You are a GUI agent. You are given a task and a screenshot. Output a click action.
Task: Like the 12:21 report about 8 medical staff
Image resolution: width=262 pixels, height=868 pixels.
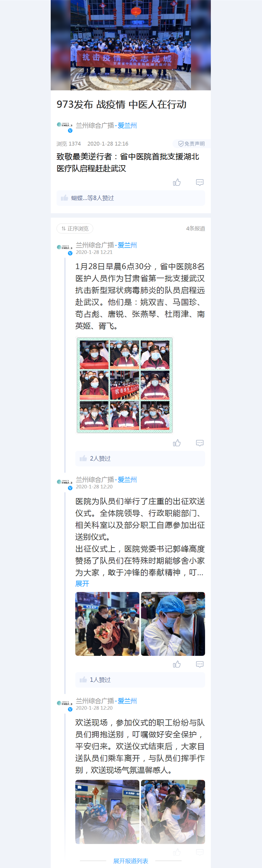click(x=177, y=443)
